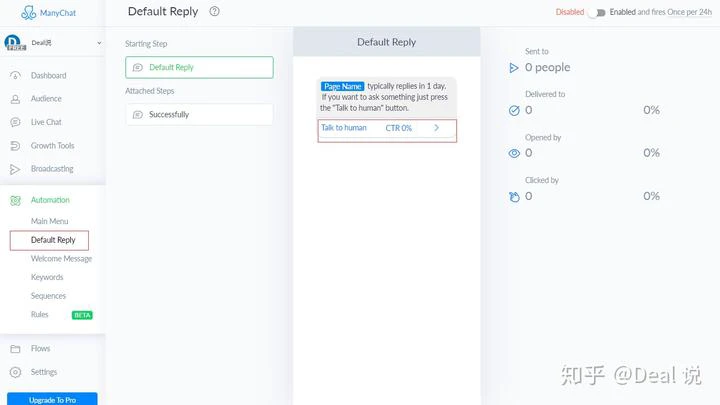Click the Flows folder icon
Viewport: 720px width, 405px height.
(15, 349)
